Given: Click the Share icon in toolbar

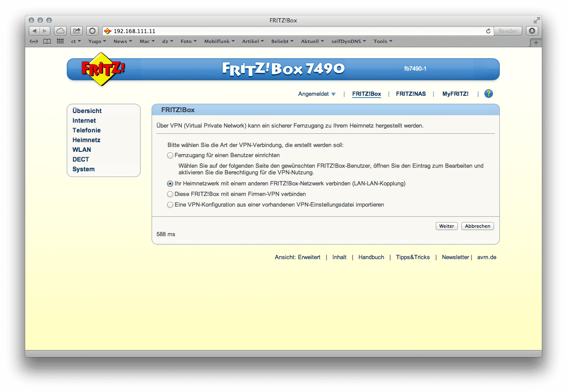Looking at the screenshot, I should pos(76,31).
